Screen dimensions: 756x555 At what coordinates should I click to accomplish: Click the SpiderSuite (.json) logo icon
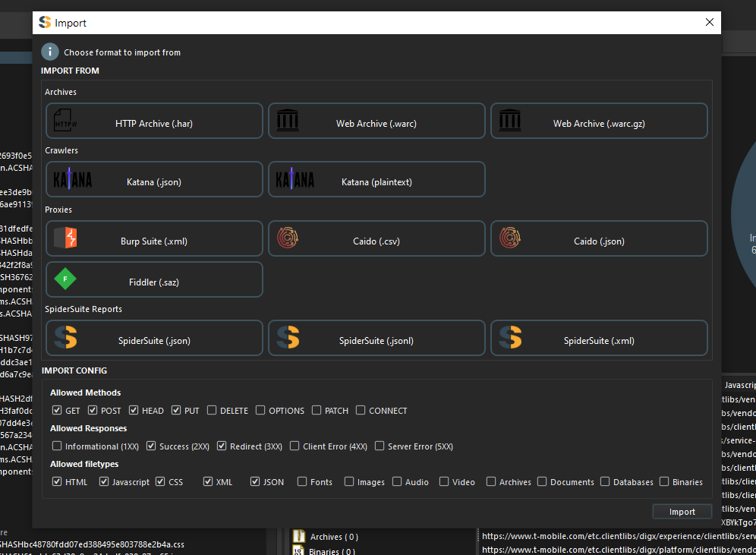65,337
